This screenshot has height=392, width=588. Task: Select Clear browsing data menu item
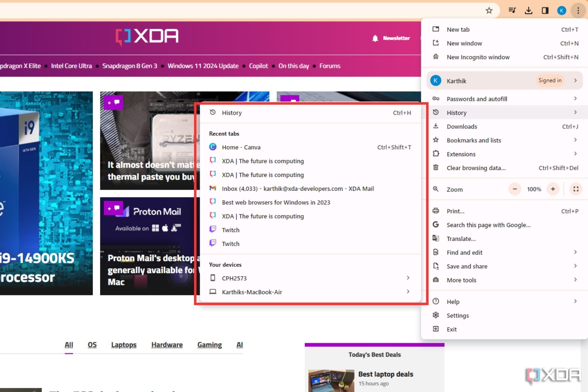pyautogui.click(x=475, y=168)
